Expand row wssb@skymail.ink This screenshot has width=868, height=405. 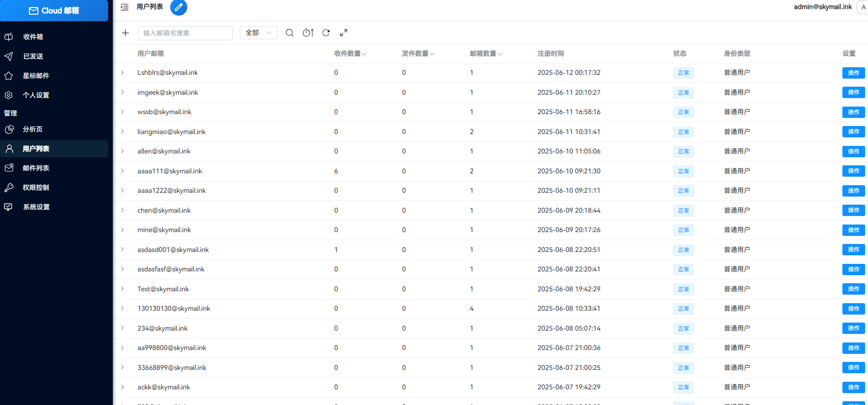[122, 112]
